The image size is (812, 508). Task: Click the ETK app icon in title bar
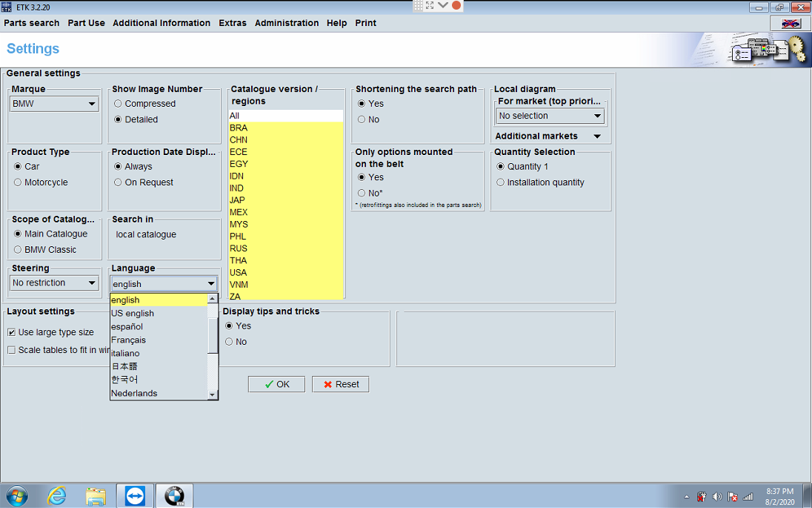(6, 7)
